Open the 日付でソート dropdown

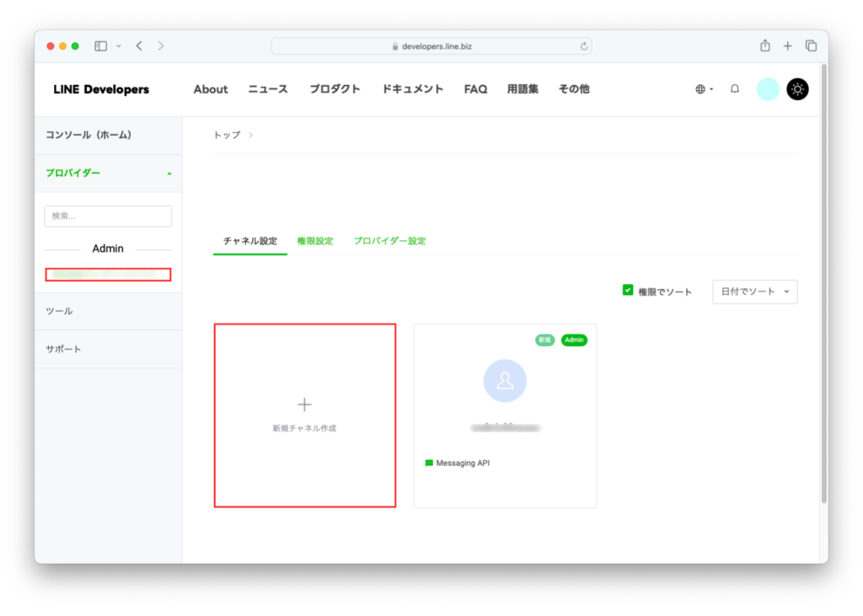[x=754, y=292]
